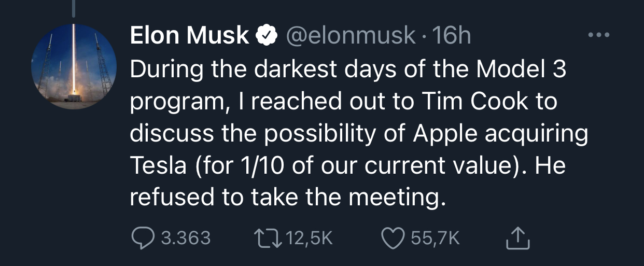Click the blue verified badge

pos(264,36)
